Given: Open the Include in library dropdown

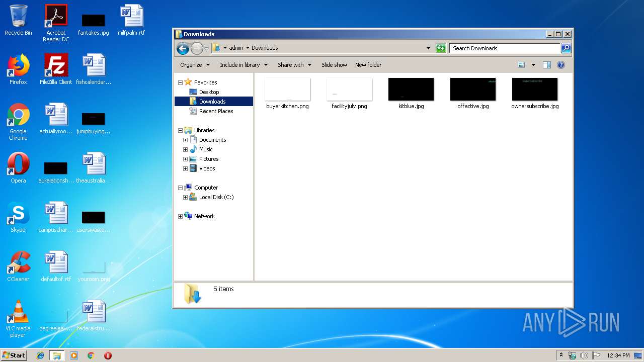Looking at the screenshot, I should (244, 65).
